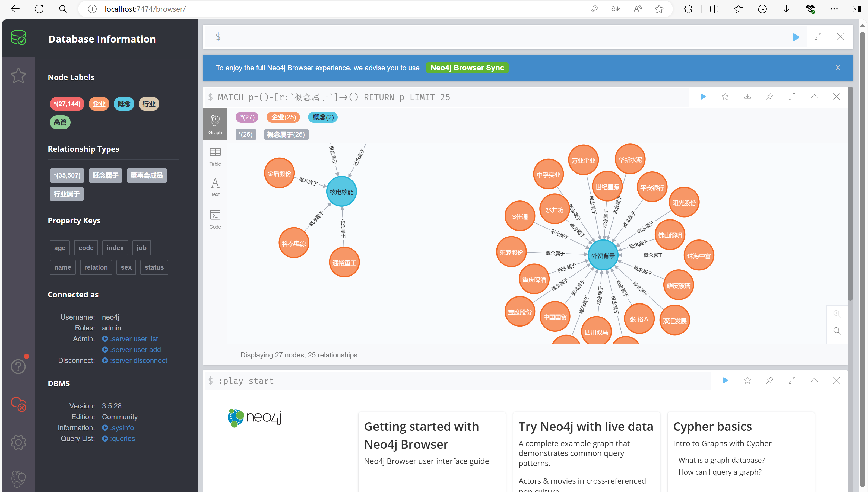This screenshot has width=868, height=492.
Task: Select the orange 企业(25) label badge
Action: click(283, 117)
